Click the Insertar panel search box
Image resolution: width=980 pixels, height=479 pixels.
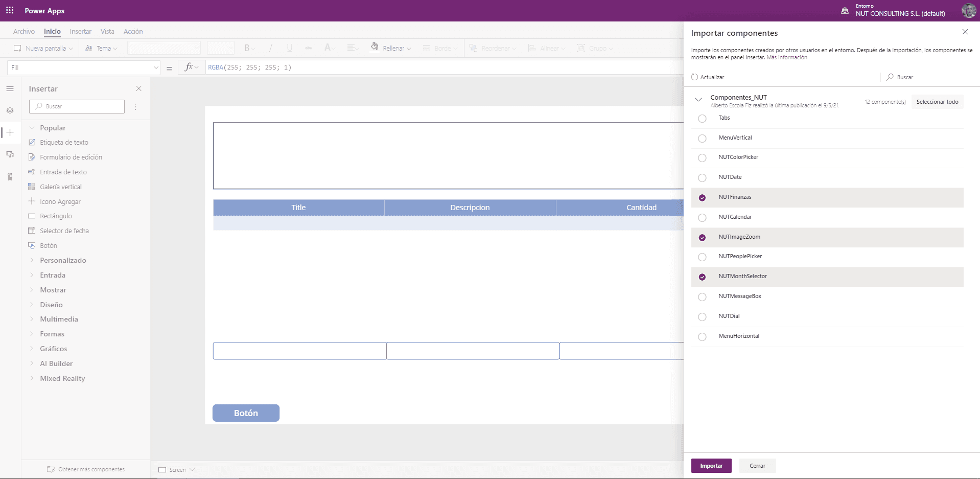pyautogui.click(x=77, y=106)
